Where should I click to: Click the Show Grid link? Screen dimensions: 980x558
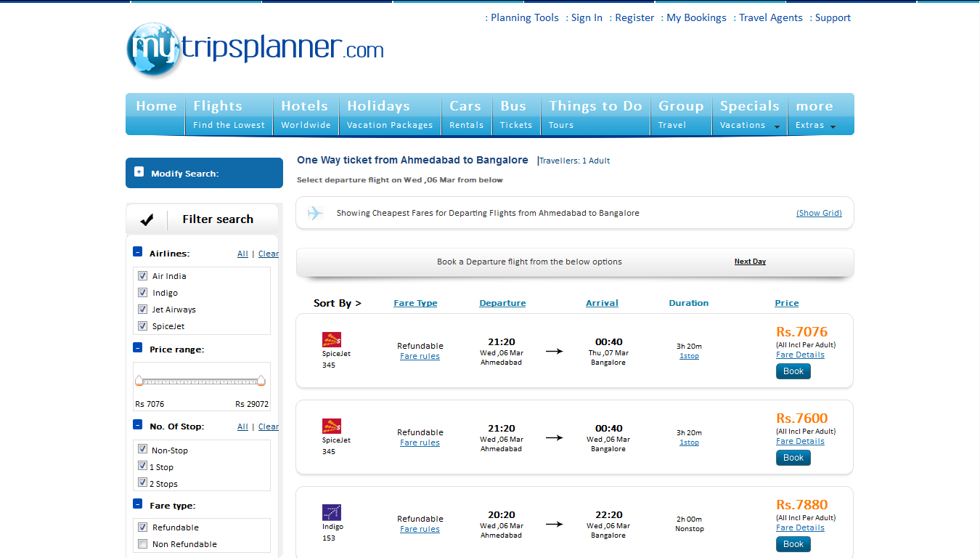819,213
